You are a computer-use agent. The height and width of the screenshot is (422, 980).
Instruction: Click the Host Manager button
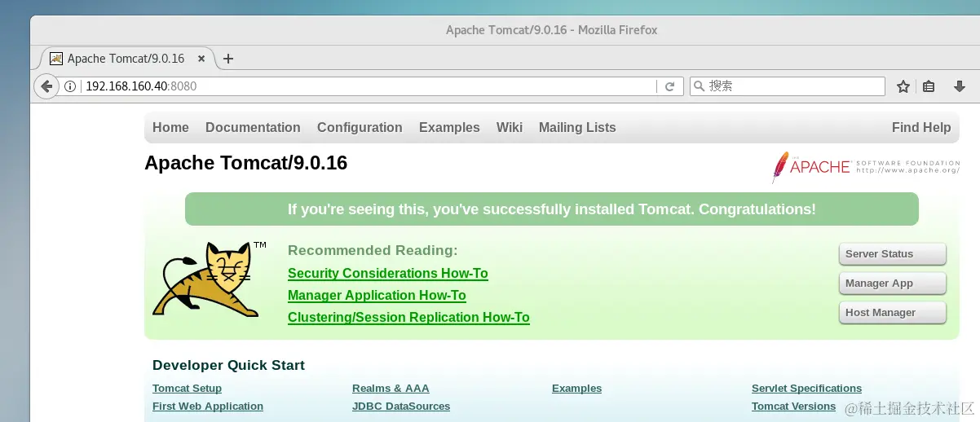(892, 313)
